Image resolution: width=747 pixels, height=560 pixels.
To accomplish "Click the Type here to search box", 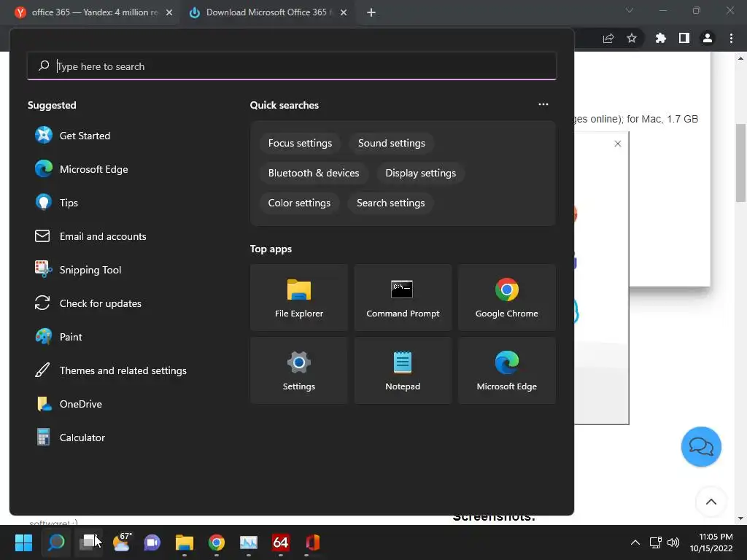I will tap(292, 66).
